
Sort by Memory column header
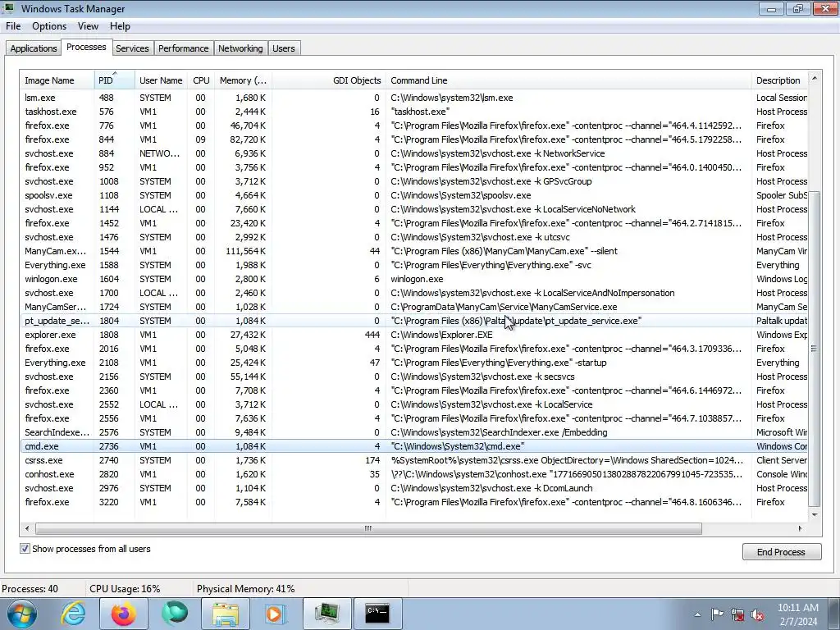[x=243, y=80]
